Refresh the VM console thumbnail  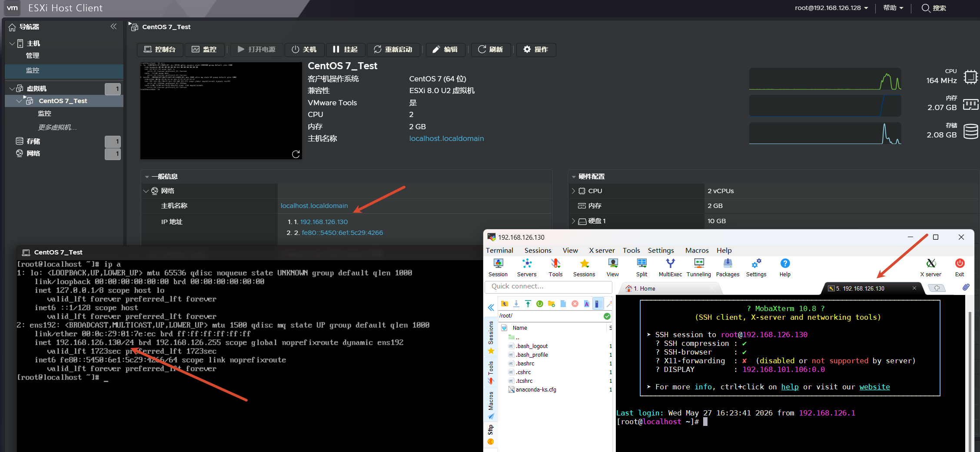[x=296, y=154]
